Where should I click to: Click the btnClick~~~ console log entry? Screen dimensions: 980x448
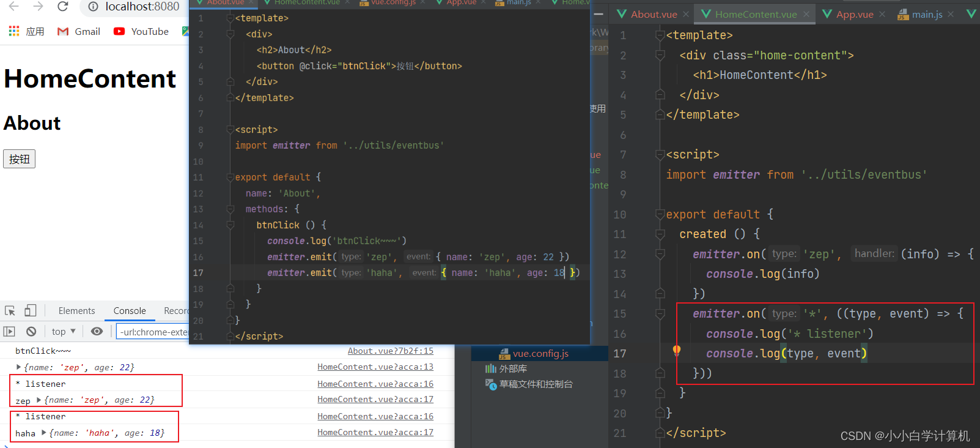tap(43, 351)
